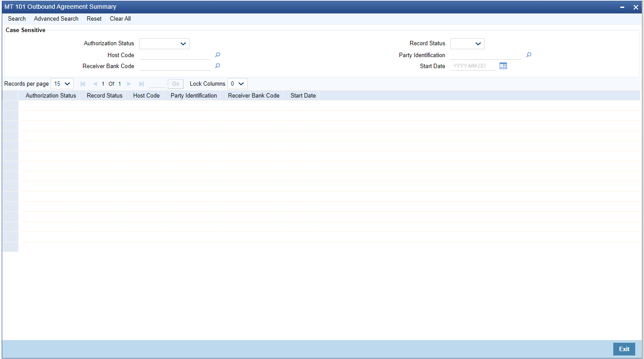Open Records per page dropdown
644x359 pixels.
(62, 84)
